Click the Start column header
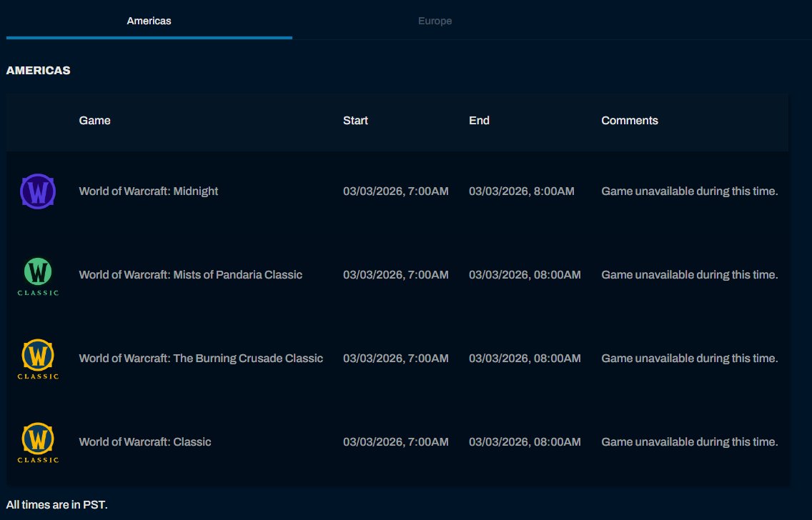The height and width of the screenshot is (520, 812). pos(355,121)
